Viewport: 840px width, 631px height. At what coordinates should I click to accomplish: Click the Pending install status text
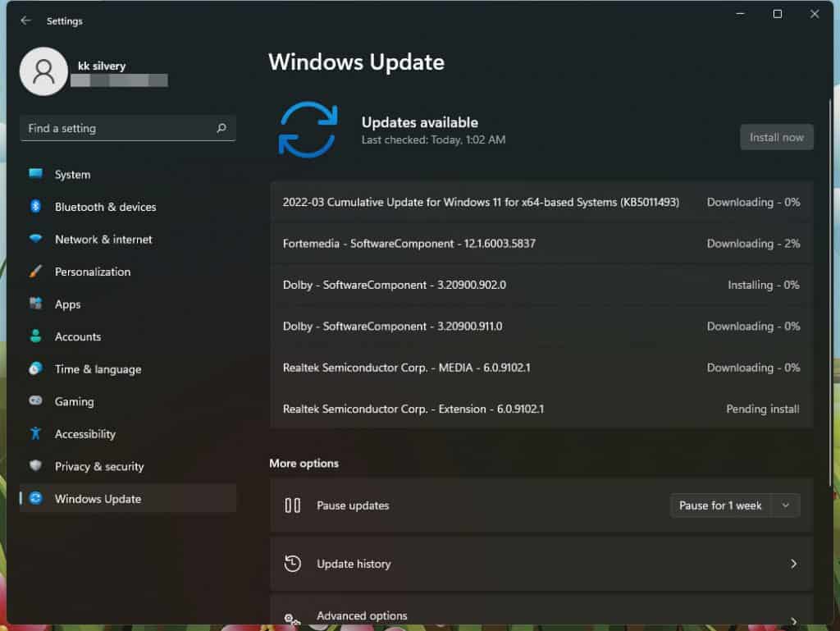click(762, 409)
